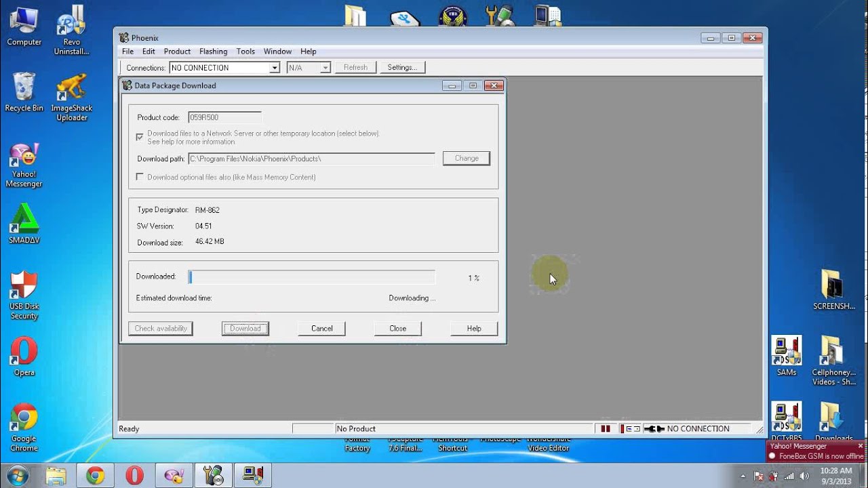868x488 pixels.
Task: Click the '04.51' SW version value
Action: (203, 226)
